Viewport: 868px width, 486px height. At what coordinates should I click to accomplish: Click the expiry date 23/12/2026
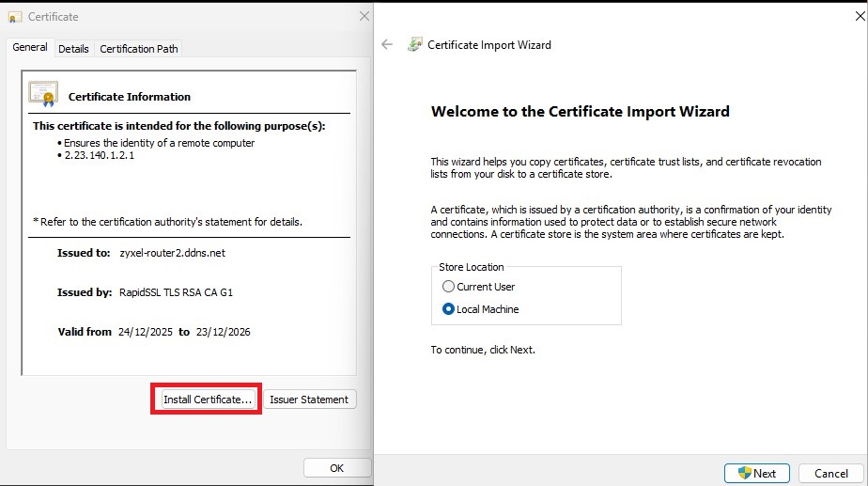[223, 332]
